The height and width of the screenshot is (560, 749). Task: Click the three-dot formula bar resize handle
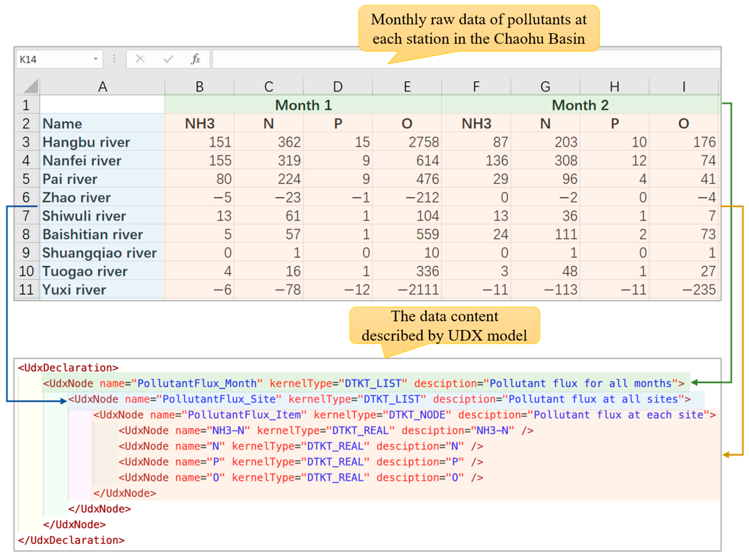[114, 59]
